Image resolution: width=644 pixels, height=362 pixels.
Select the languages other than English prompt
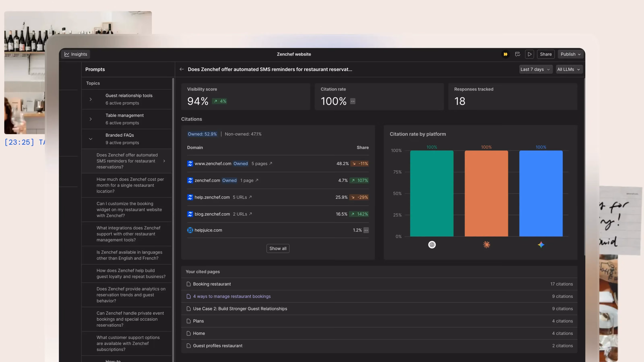[127, 255]
